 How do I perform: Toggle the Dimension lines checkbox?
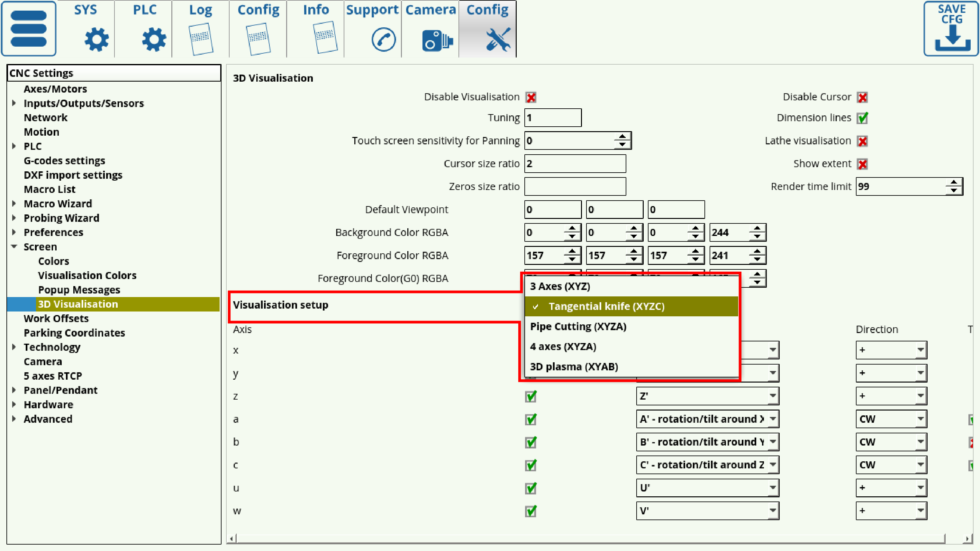pyautogui.click(x=862, y=118)
